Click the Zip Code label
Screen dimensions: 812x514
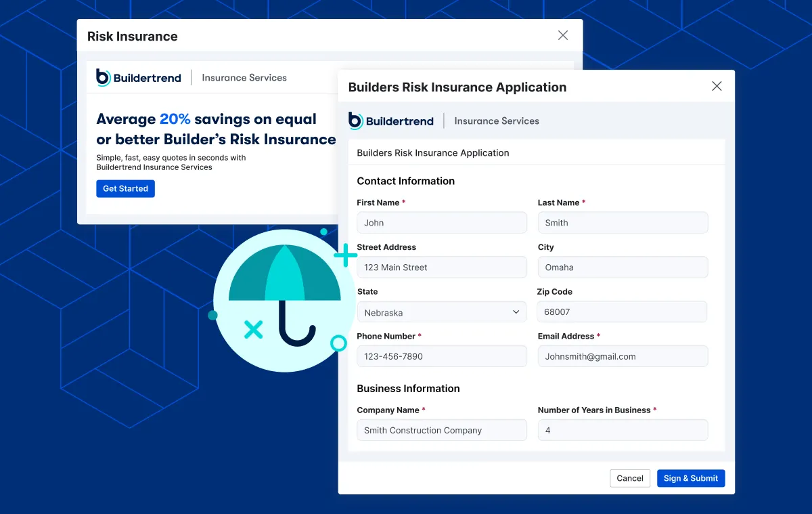coord(555,292)
